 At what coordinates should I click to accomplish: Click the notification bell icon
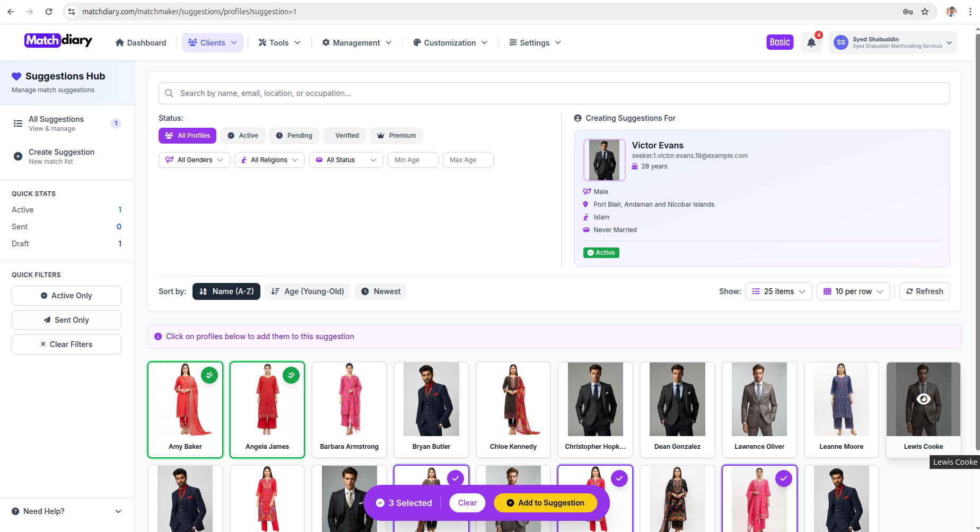(x=811, y=43)
